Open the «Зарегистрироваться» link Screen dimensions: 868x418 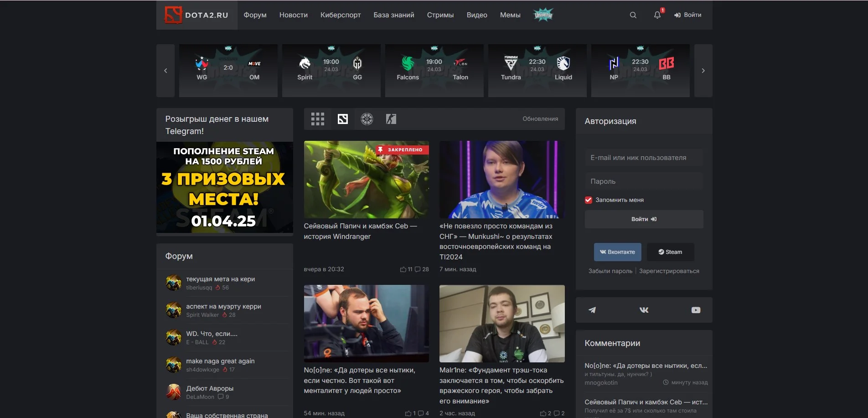point(669,271)
